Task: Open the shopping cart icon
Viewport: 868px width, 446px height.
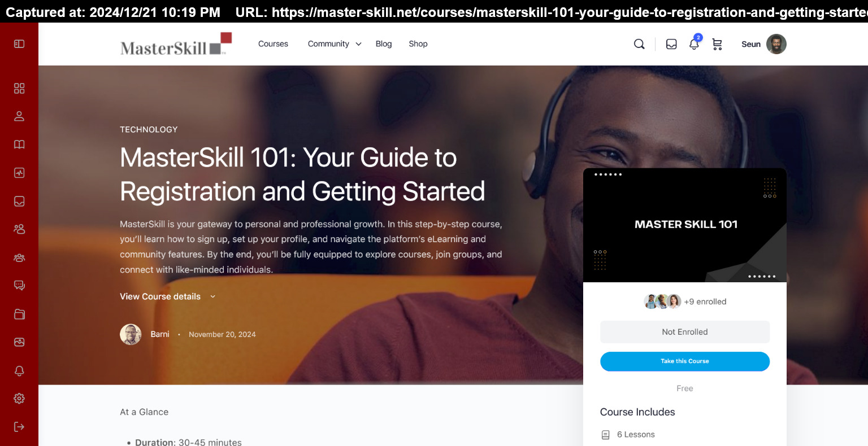Action: [717, 44]
